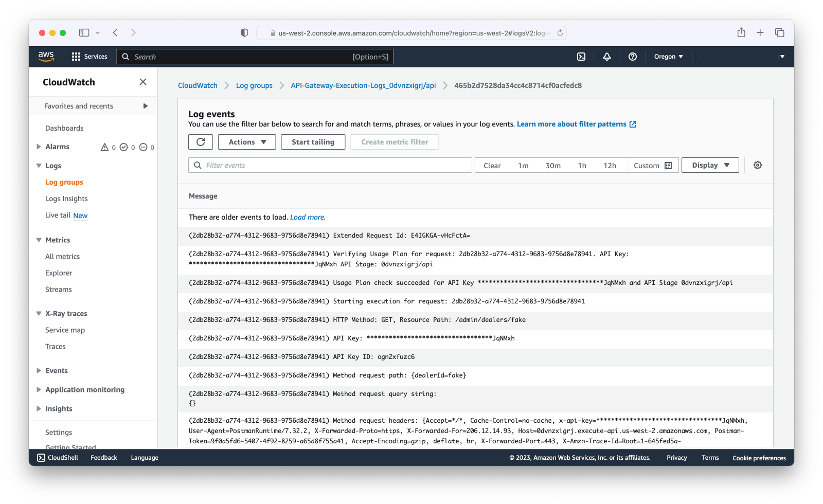Open Learn more about filter patterns
The width and height of the screenshot is (823, 504).
[571, 124]
